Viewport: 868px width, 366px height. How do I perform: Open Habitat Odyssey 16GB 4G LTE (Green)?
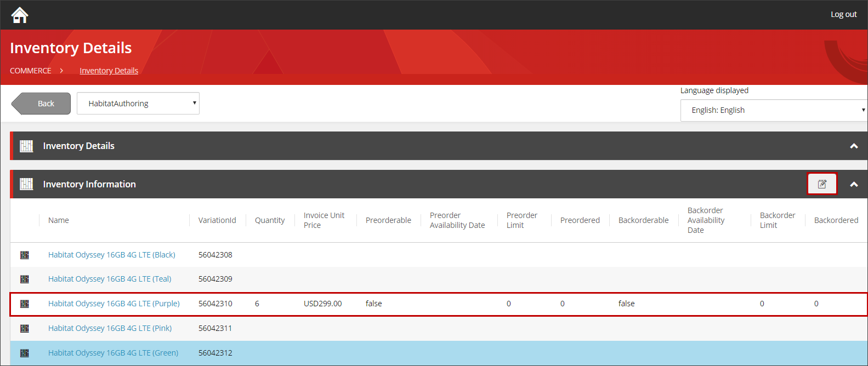click(113, 353)
